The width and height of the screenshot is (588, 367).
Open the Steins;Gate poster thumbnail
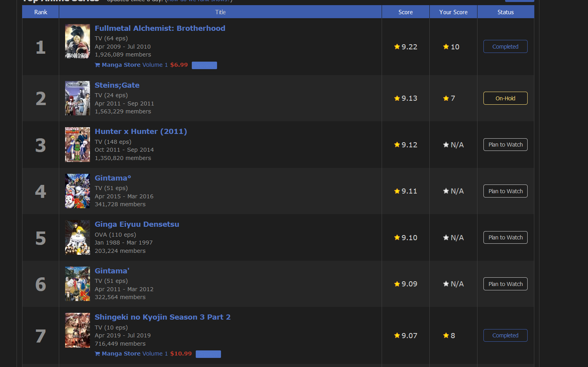pos(77,98)
